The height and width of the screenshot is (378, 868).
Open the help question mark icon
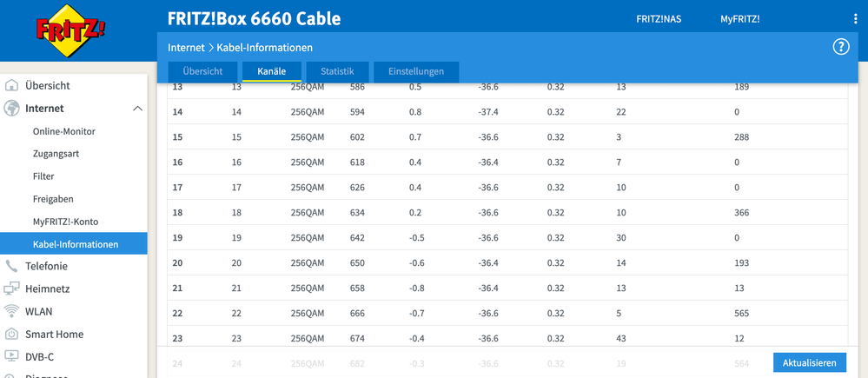coord(841,47)
